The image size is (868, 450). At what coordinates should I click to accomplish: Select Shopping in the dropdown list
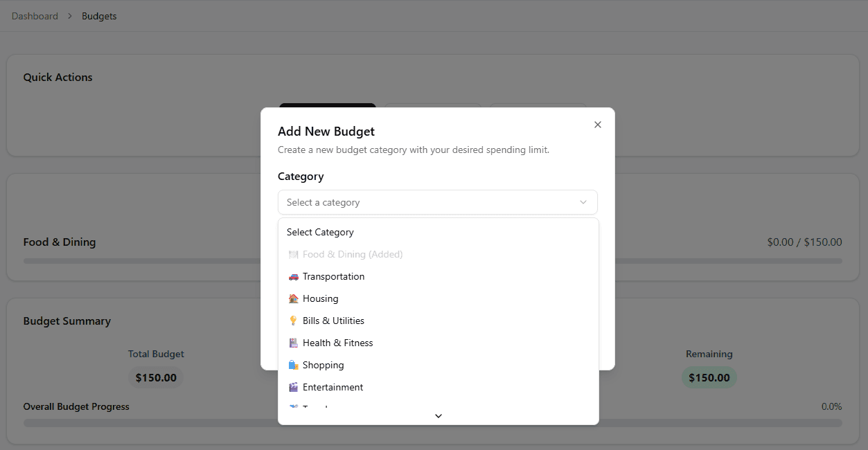pyautogui.click(x=323, y=365)
